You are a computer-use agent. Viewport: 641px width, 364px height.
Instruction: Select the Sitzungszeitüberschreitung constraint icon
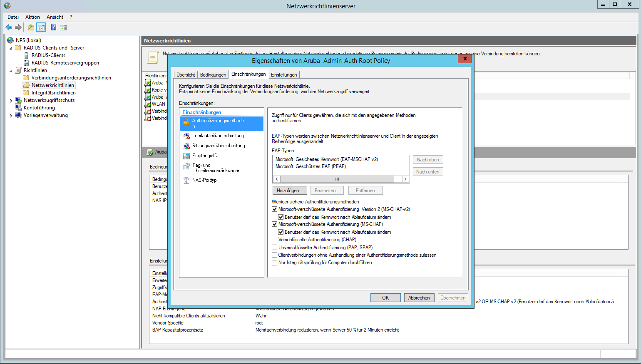(186, 146)
